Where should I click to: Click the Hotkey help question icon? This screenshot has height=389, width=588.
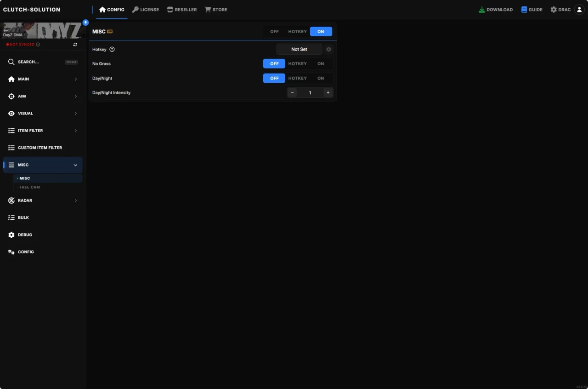point(112,49)
